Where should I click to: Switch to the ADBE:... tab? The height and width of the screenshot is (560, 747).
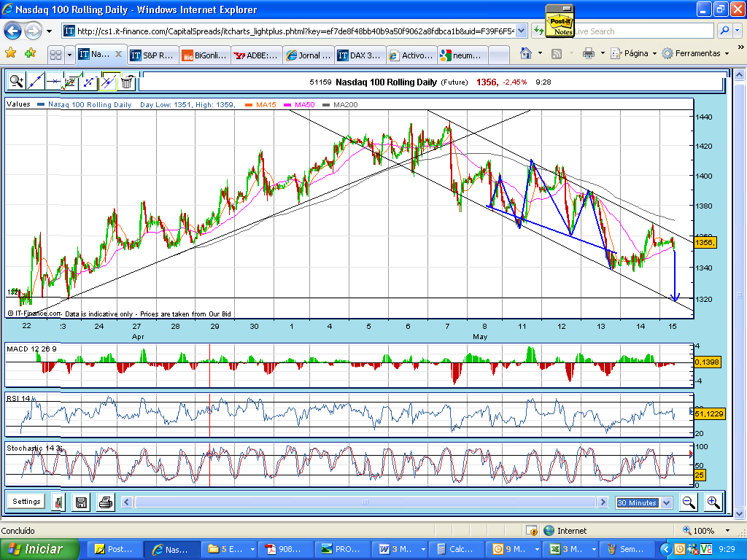(x=257, y=55)
